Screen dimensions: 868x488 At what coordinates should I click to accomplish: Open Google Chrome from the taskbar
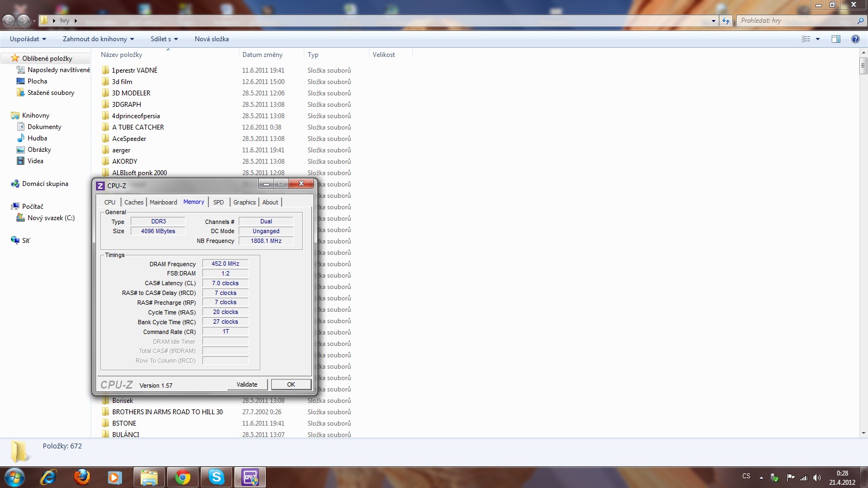pyautogui.click(x=183, y=477)
